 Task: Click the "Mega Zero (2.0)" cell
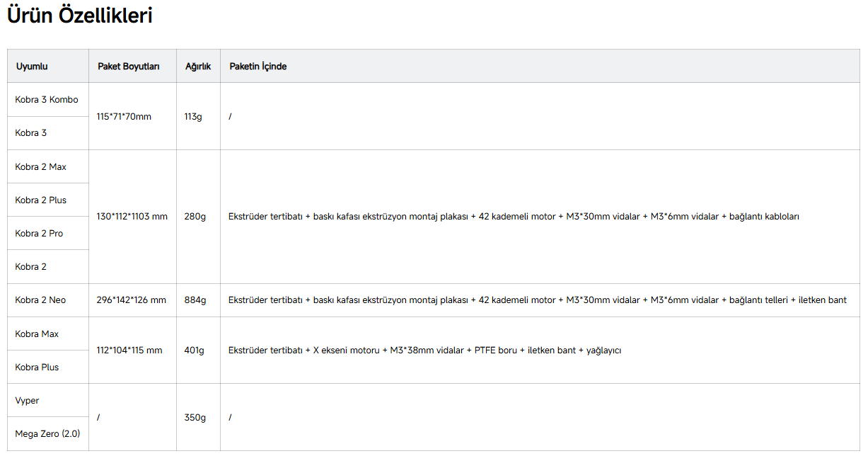(x=47, y=434)
